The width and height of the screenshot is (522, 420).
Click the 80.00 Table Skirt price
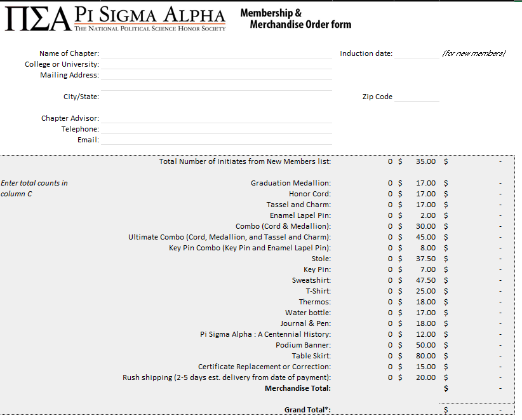click(x=425, y=356)
